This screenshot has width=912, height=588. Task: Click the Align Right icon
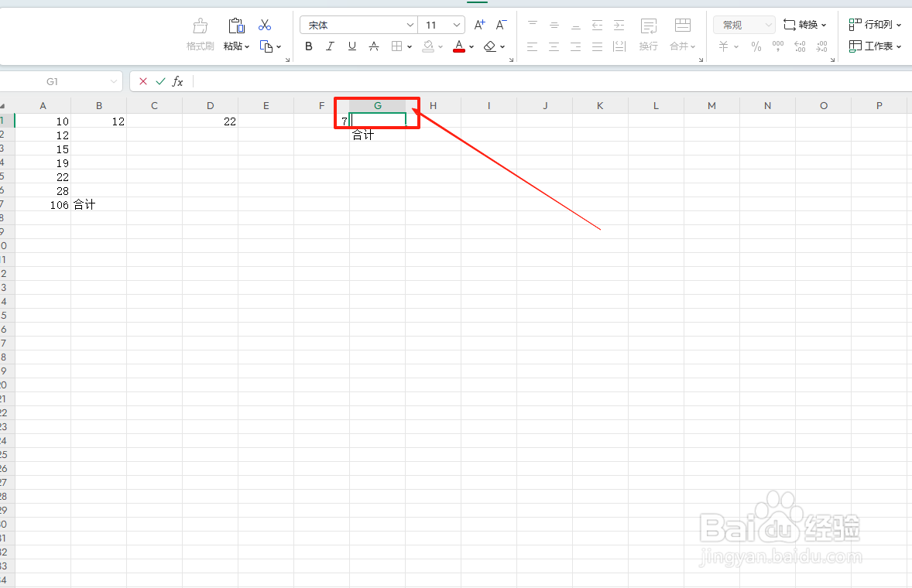click(575, 46)
